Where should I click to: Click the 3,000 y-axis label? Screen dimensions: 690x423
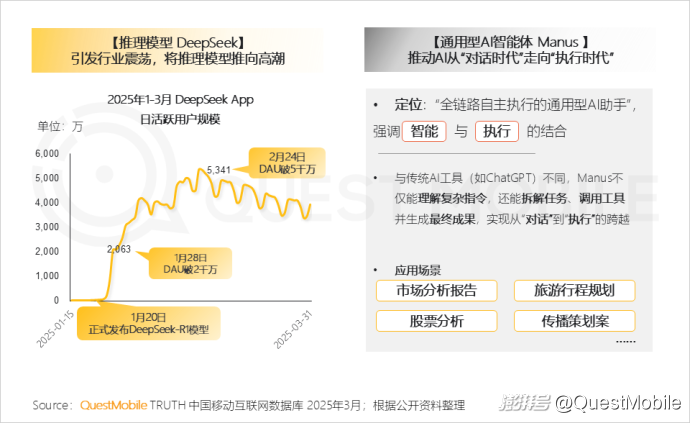coord(47,227)
